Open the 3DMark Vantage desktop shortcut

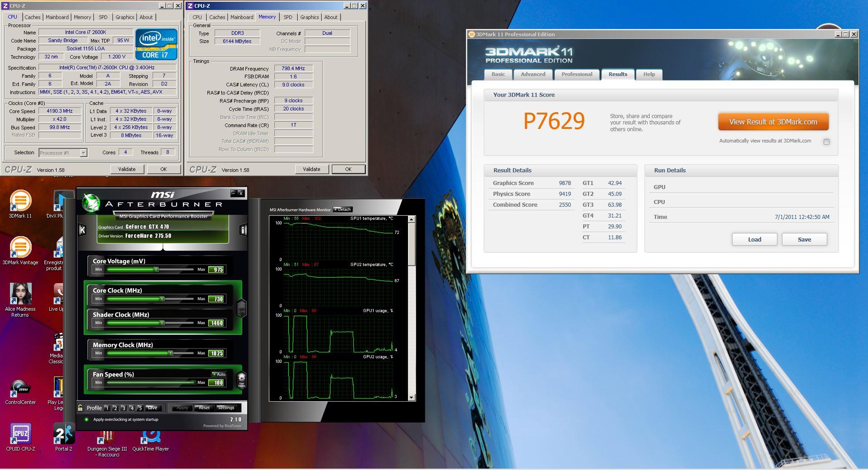[x=20, y=251]
